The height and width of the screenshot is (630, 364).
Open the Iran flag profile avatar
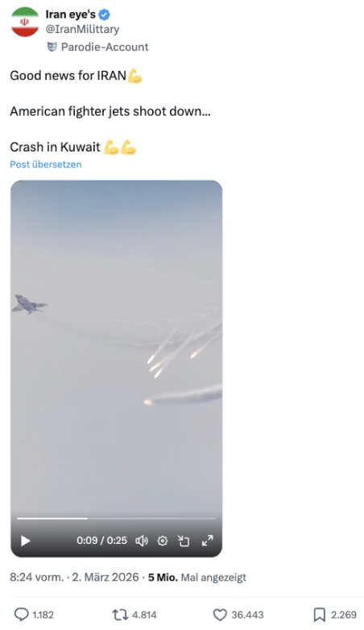pos(25,22)
